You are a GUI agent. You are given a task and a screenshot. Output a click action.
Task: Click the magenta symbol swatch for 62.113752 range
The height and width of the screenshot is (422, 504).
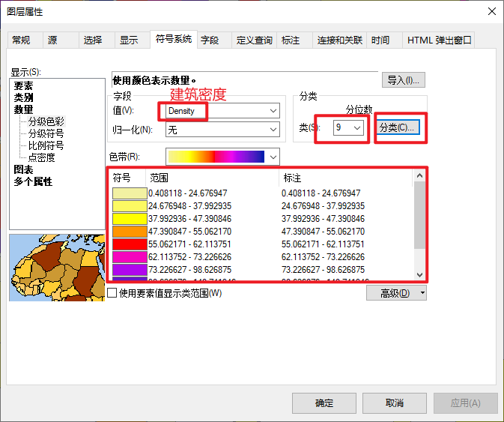click(129, 256)
